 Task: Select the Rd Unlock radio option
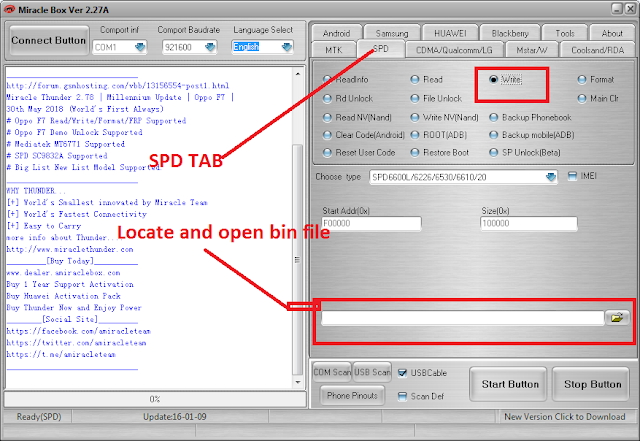click(x=327, y=98)
